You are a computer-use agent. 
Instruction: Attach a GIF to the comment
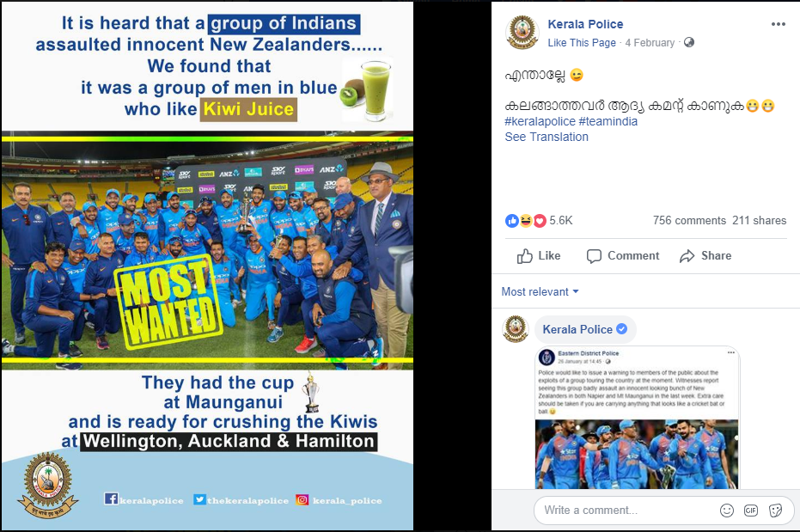[x=751, y=510]
